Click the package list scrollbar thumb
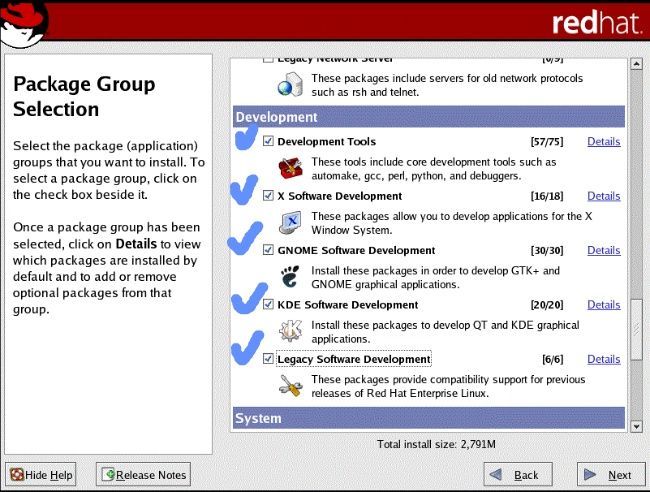 coord(636,330)
